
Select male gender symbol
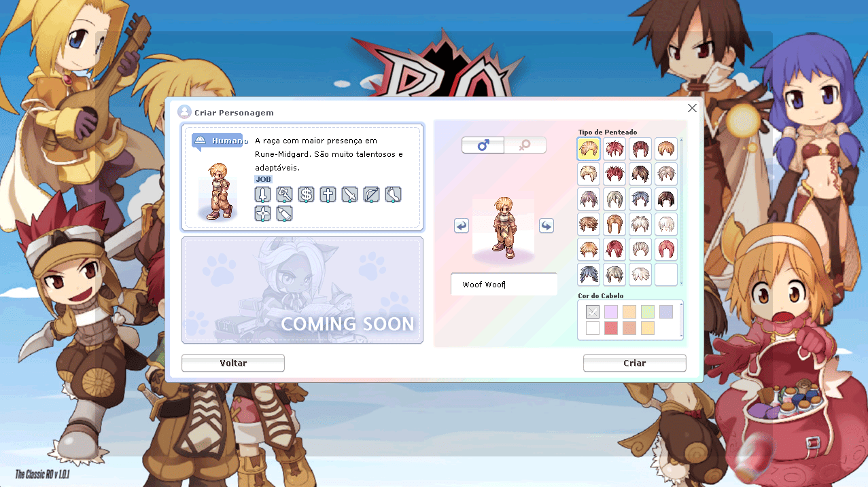click(x=483, y=145)
